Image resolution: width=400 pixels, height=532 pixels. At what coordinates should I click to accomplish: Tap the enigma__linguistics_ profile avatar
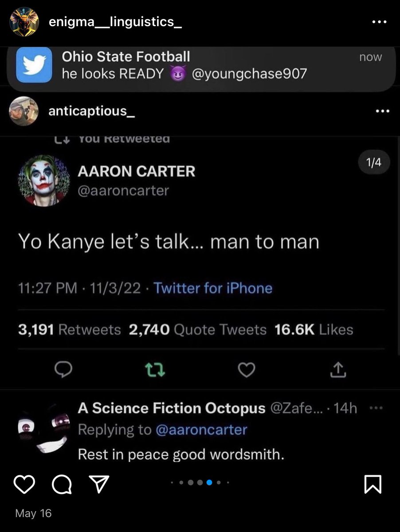24,22
